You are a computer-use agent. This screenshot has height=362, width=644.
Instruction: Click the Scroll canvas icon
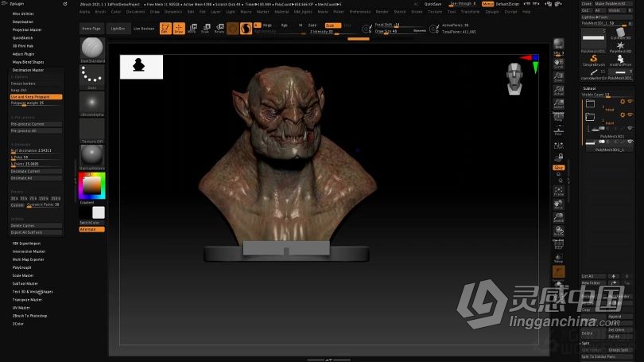[559, 63]
